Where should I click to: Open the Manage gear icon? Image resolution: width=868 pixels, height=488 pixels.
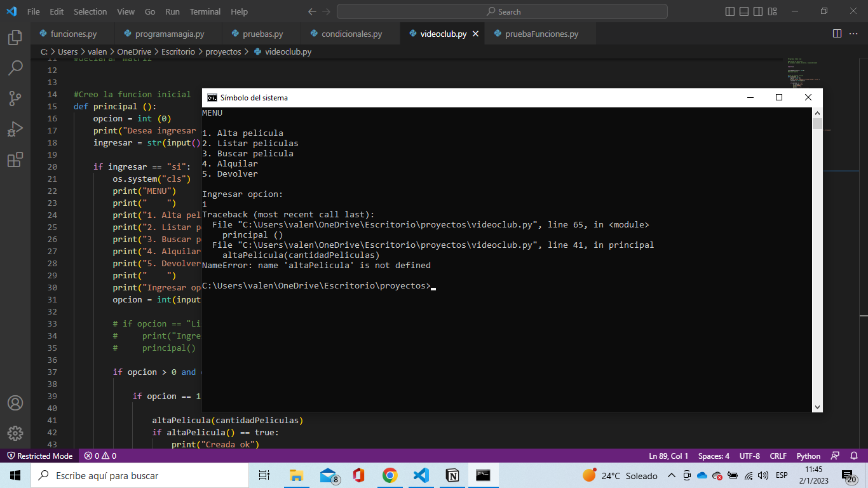tap(15, 433)
